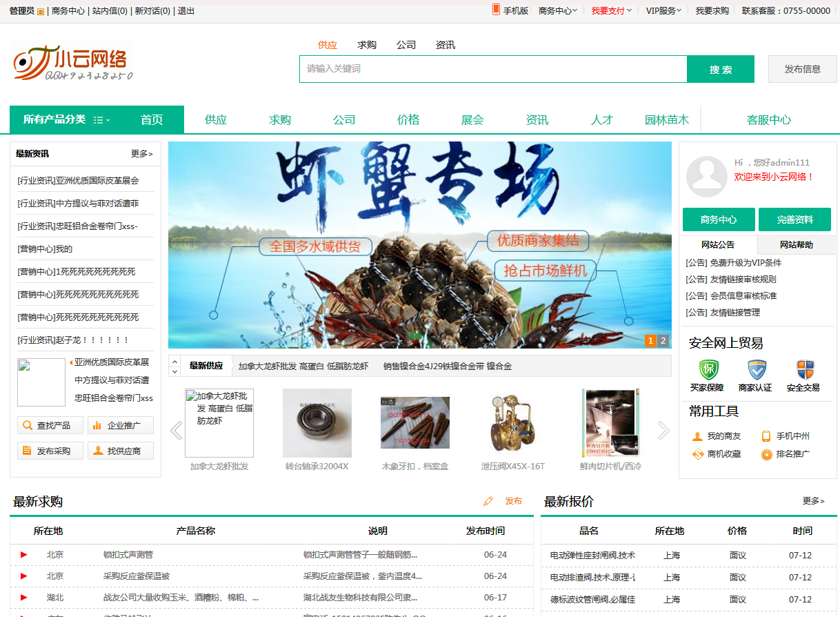
Task: Click the 退出 logout link
Action: coord(186,11)
